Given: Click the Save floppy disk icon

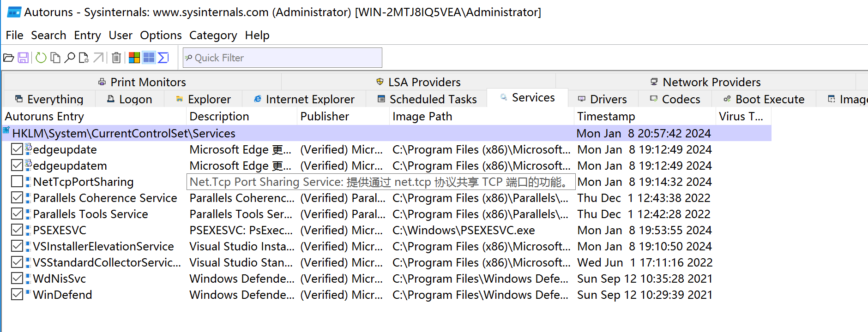Looking at the screenshot, I should coord(23,58).
